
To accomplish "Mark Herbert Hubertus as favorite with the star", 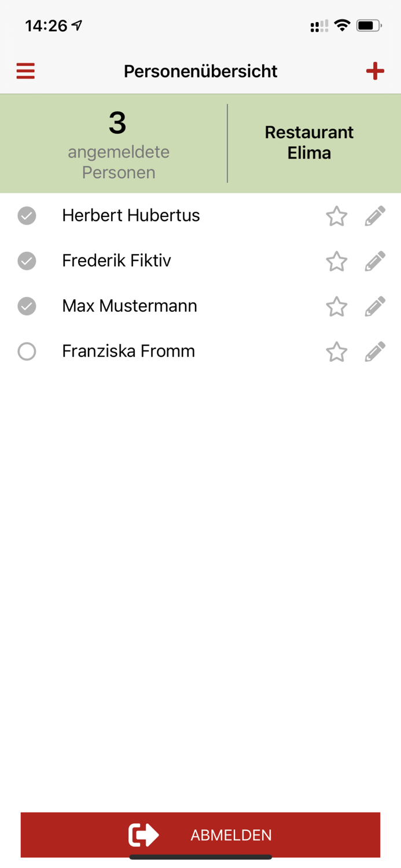I will [x=336, y=216].
